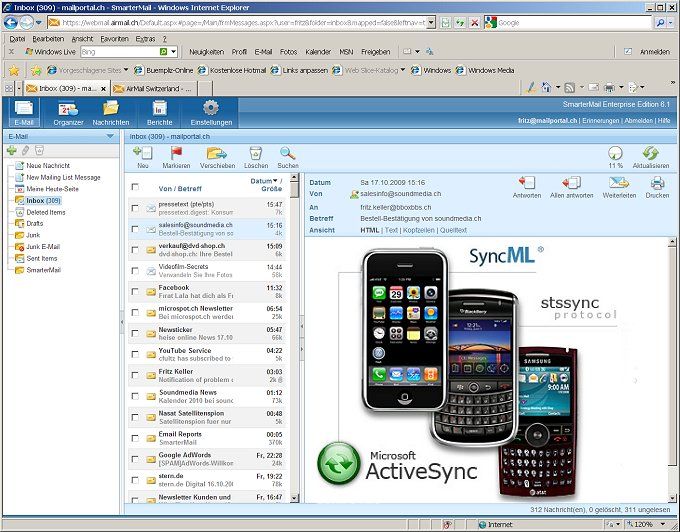Click the browser back arrow button

click(x=10, y=22)
